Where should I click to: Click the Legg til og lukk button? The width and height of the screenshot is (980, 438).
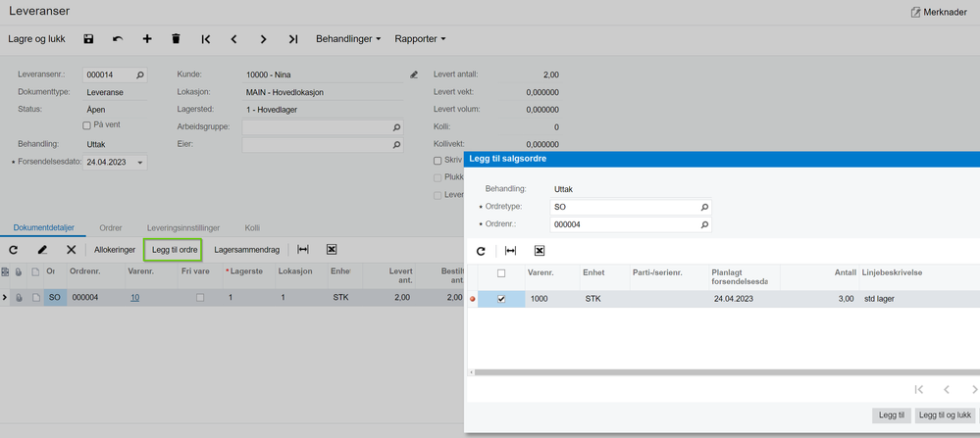tap(945, 415)
